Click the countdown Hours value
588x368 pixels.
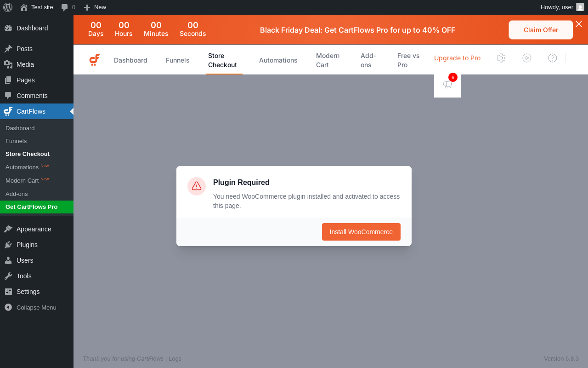click(124, 25)
